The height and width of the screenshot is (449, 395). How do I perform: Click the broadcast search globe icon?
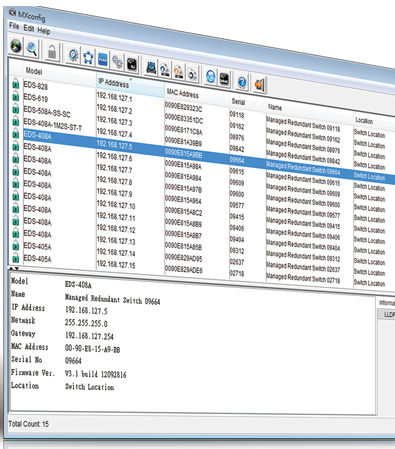point(16,46)
